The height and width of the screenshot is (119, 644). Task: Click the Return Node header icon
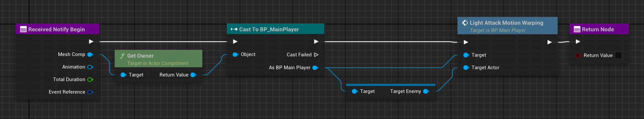coord(577,29)
